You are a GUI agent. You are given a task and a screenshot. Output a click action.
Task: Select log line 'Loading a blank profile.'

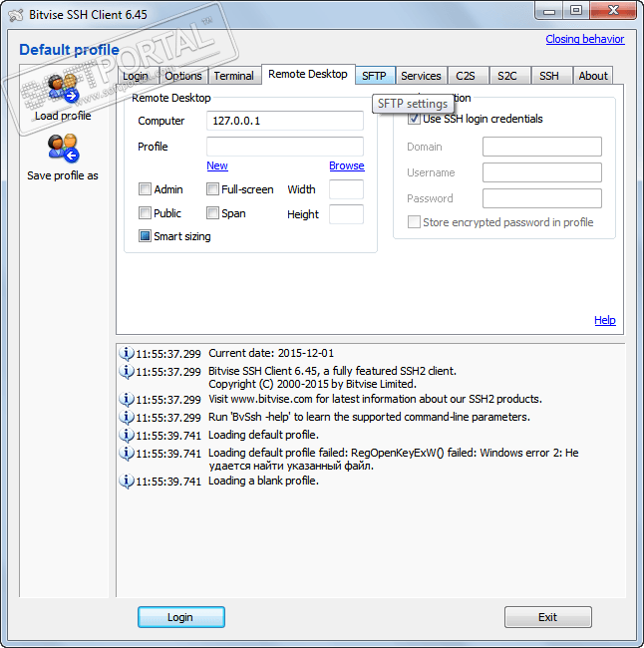pos(264,482)
